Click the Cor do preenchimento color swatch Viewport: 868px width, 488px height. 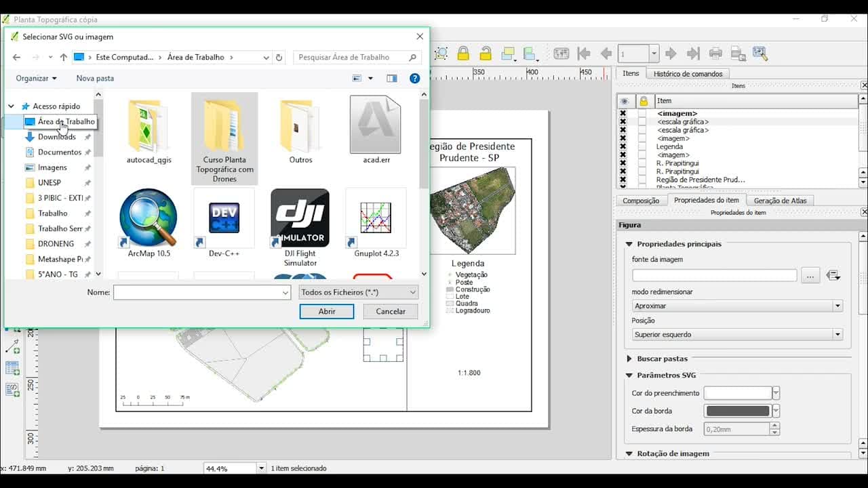coord(738,393)
